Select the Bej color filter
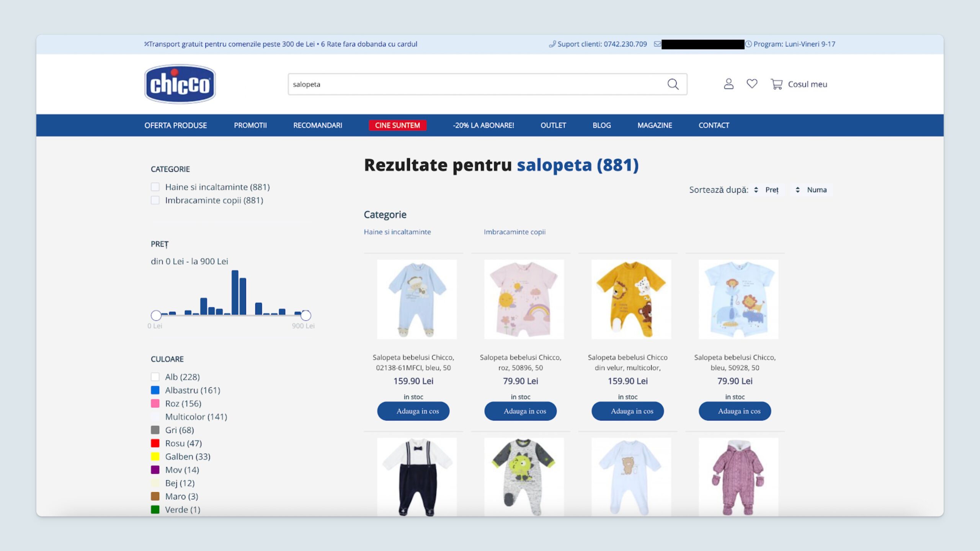The image size is (980, 551). point(155,483)
